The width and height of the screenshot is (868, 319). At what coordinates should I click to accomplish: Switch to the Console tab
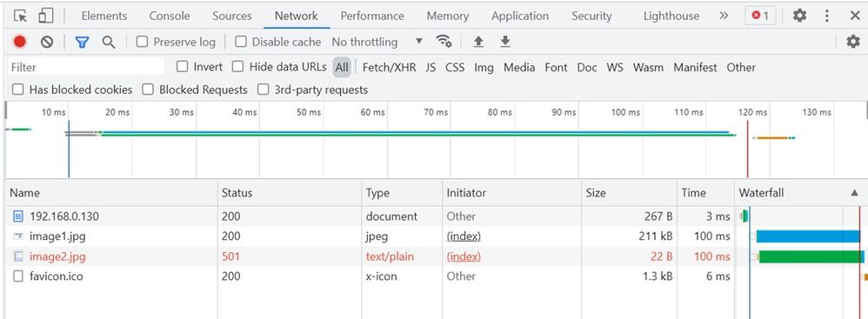170,16
